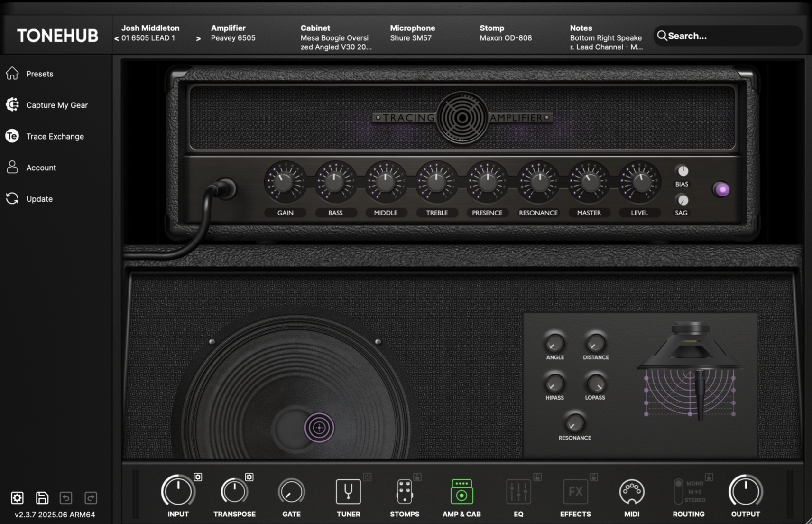Viewport: 812px width, 524px height.
Task: Open the Amplifier Peavey 6505 selector
Action: pos(233,33)
